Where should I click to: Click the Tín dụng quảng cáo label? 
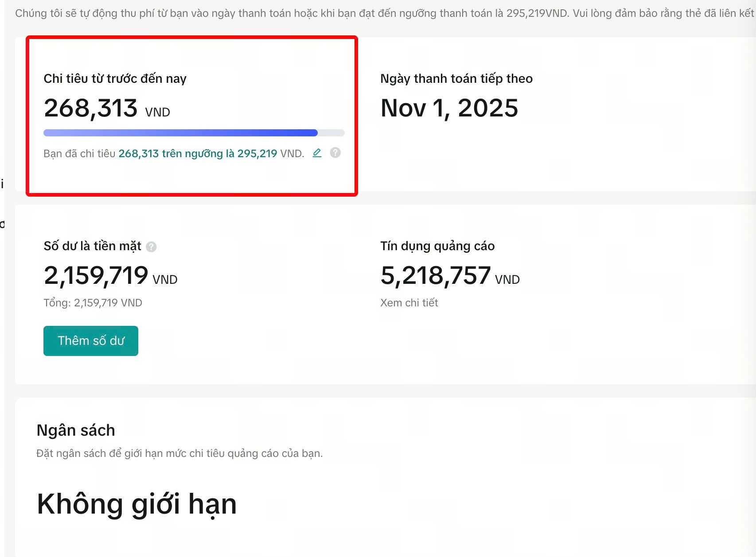(437, 246)
